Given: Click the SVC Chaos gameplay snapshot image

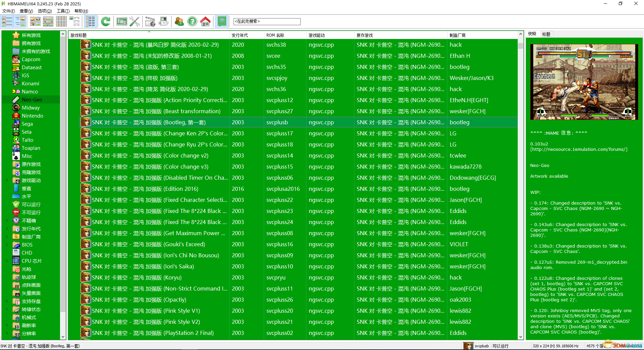Looking at the screenshot, I should click(x=584, y=82).
